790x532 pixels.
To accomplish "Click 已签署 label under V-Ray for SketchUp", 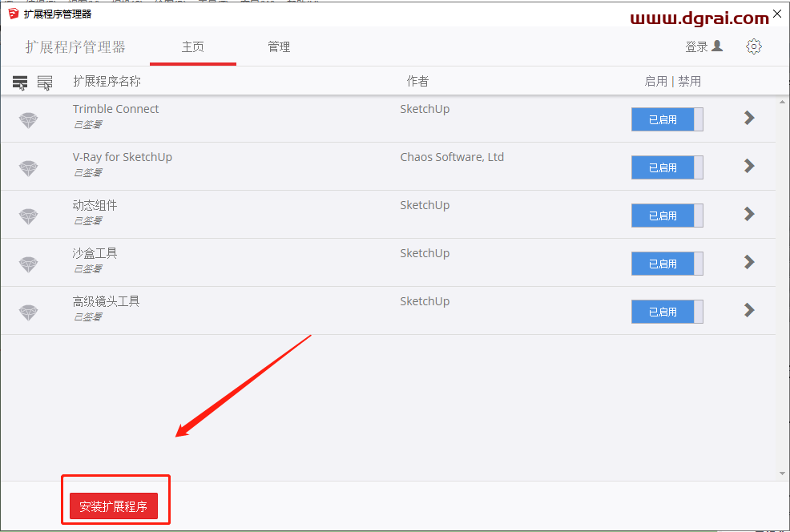I will [87, 172].
